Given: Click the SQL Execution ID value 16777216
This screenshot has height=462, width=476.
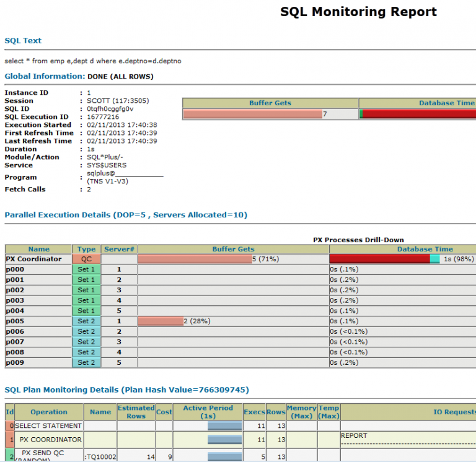Looking at the screenshot, I should (103, 117).
